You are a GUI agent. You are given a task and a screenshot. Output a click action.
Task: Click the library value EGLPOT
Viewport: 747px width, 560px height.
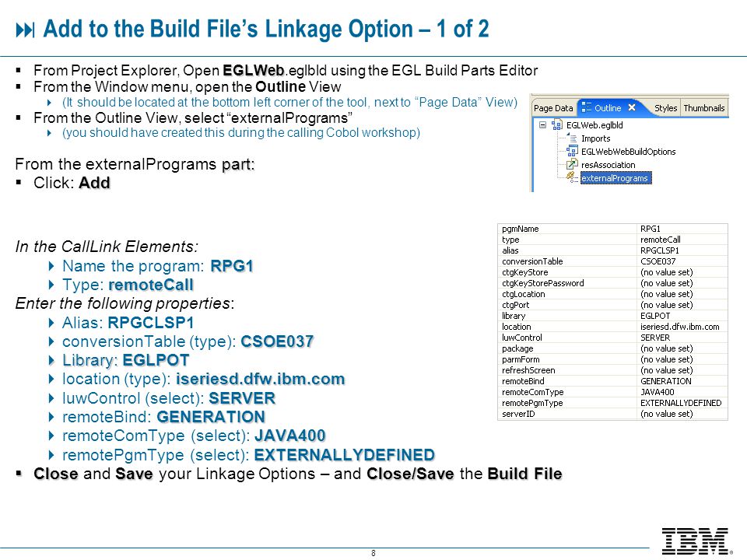[x=682, y=316]
